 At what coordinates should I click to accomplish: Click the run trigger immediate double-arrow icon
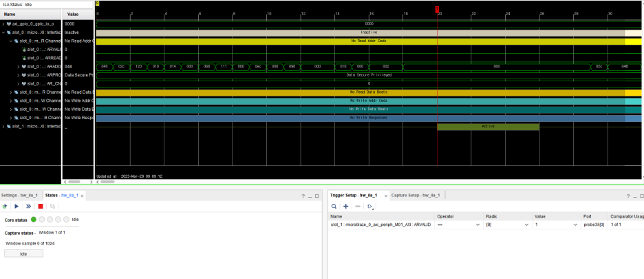coord(28,206)
